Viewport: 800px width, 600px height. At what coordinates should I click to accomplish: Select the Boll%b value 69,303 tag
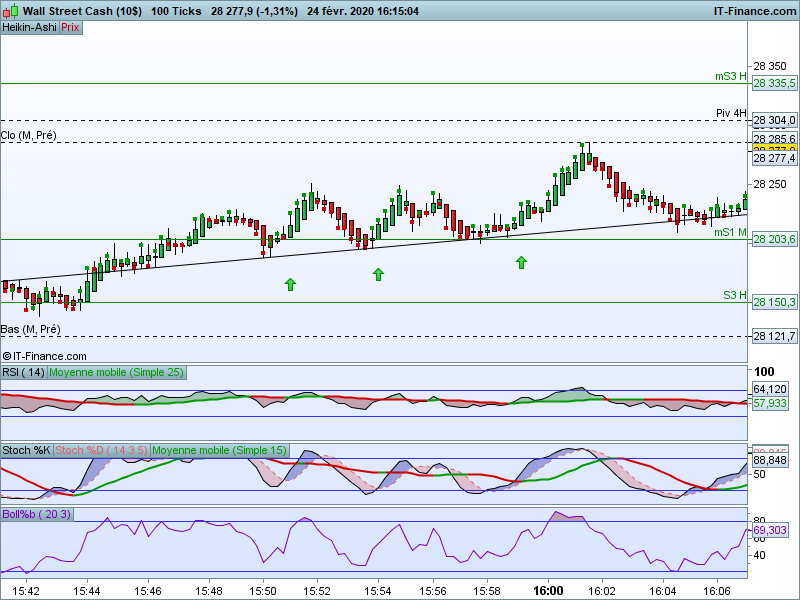[770, 531]
